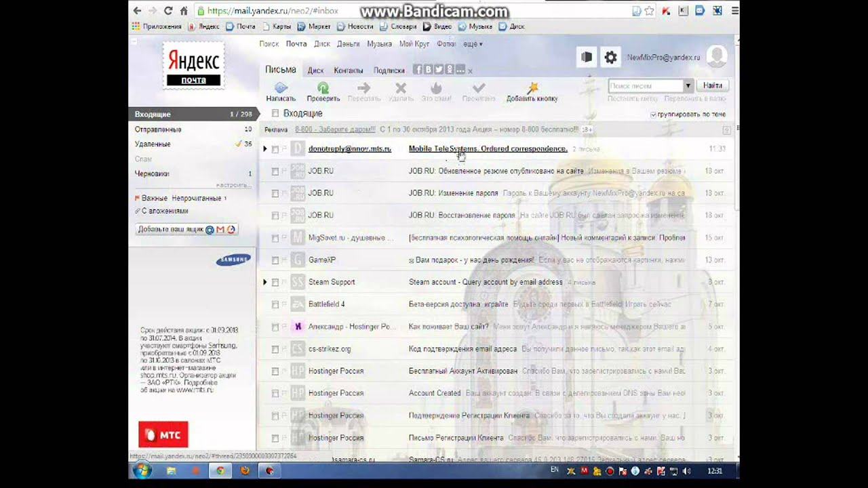
Task: Open the settings gear icon
Action: click(611, 58)
